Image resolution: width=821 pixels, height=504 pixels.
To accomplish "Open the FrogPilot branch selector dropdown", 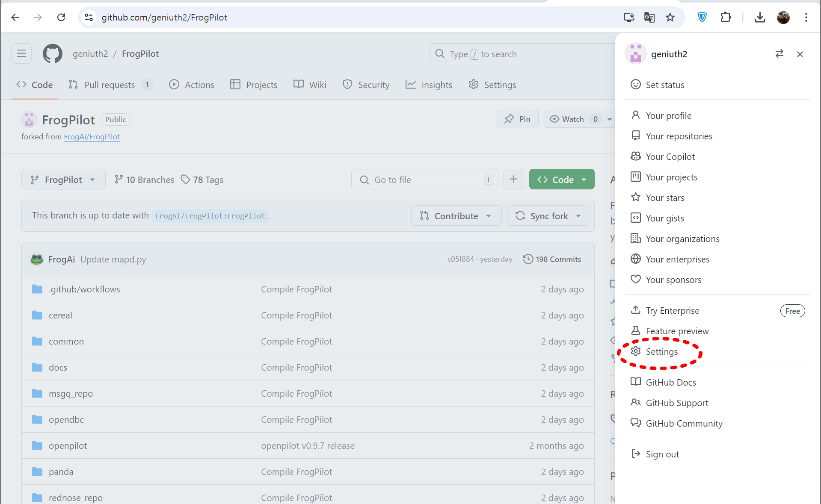I will point(63,180).
